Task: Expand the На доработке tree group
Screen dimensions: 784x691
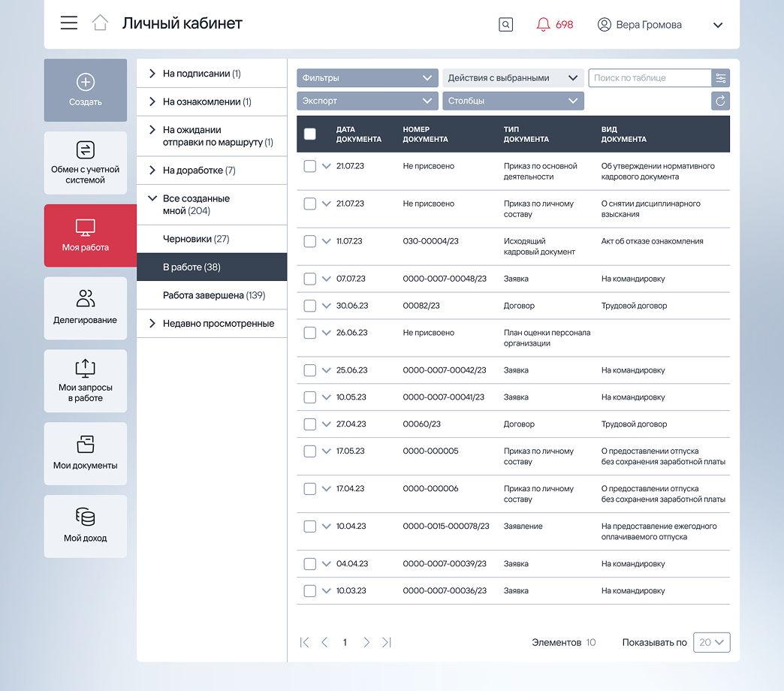Action: (x=152, y=170)
